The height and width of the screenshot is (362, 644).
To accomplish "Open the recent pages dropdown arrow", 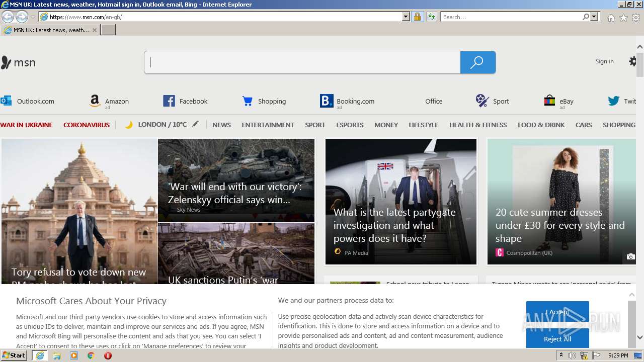I will [33, 17].
